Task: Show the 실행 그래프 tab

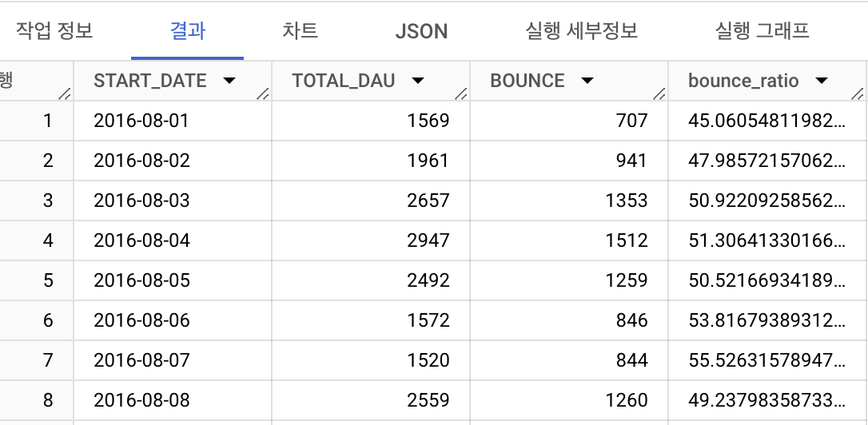Action: tap(762, 31)
